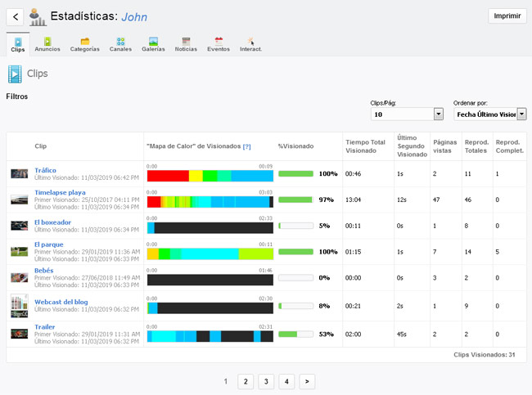Open the Trailer clip link

pyautogui.click(x=44, y=326)
